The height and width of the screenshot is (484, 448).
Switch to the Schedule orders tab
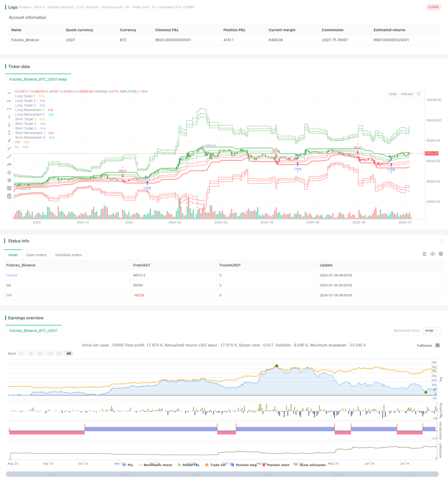(x=69, y=255)
